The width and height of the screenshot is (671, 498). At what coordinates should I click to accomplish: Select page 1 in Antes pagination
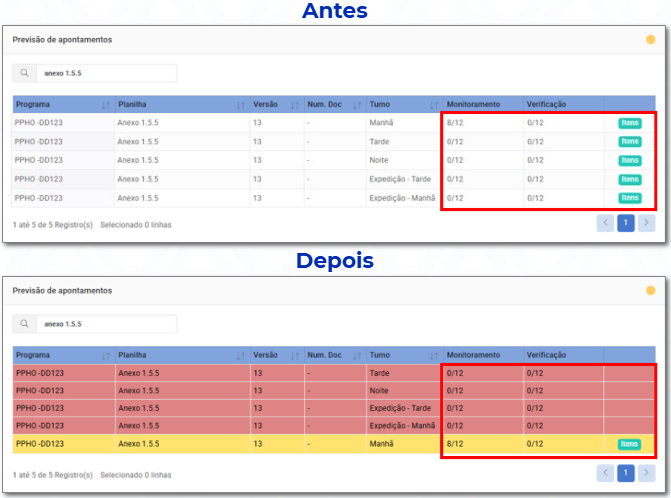pyautogui.click(x=626, y=222)
